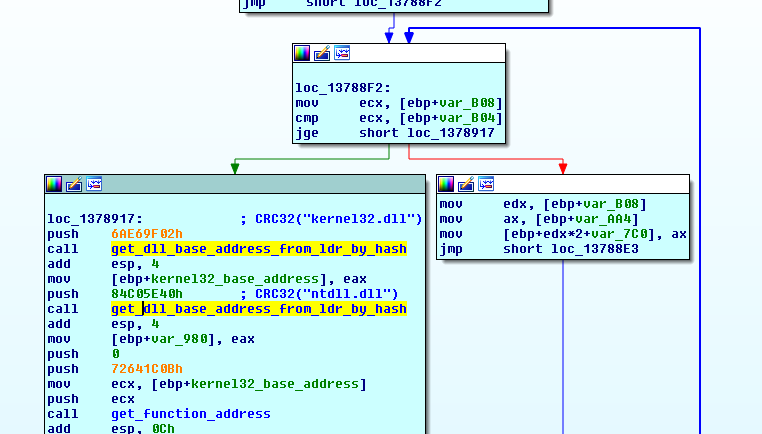762x434 pixels.
Task: Select the hash constant 6AE69F02h
Action: coord(146,234)
